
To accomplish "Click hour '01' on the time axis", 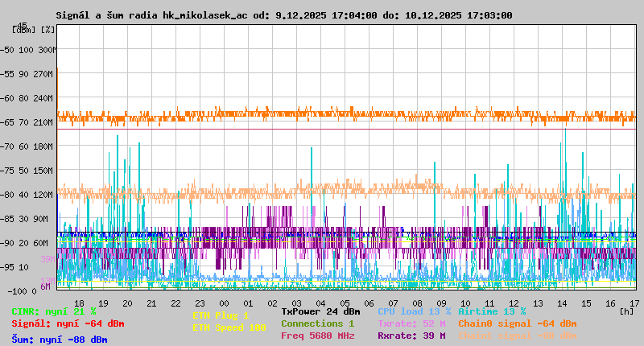I will click(248, 303).
